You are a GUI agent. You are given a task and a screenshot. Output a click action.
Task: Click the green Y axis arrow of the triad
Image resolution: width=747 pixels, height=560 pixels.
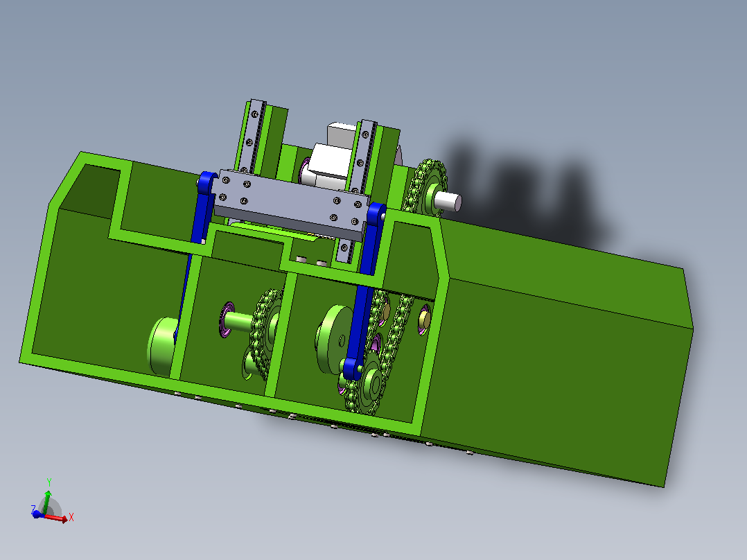pos(46,502)
